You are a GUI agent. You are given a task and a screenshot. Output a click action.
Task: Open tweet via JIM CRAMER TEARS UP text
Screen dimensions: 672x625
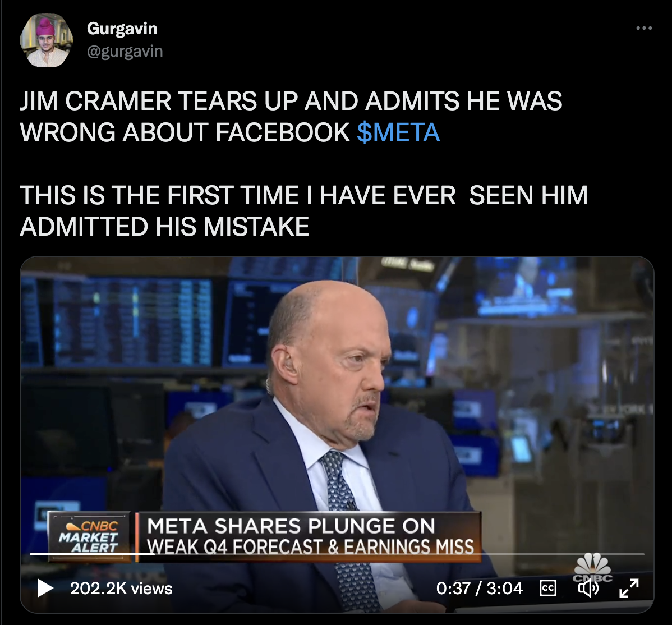291,116
